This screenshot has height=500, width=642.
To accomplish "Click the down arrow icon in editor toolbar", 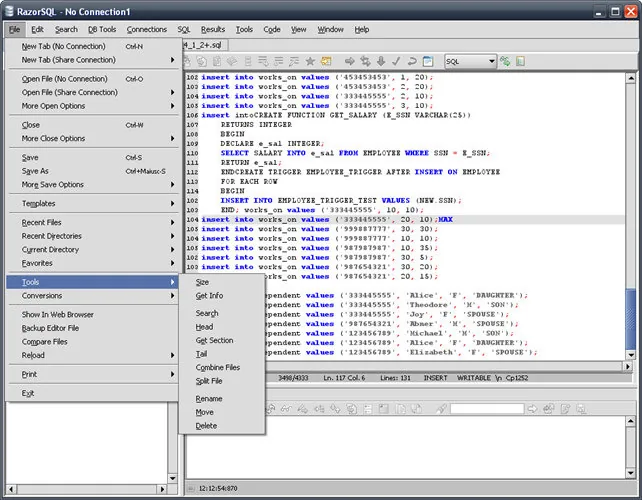I will click(x=381, y=61).
